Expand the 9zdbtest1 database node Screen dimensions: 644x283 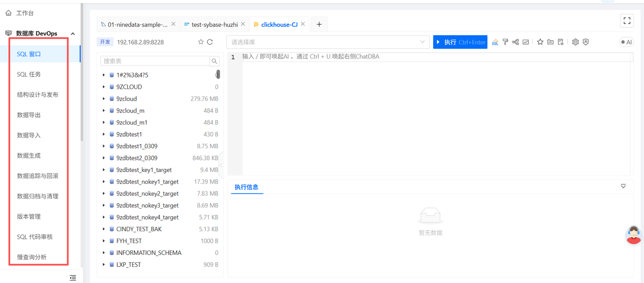[104, 134]
